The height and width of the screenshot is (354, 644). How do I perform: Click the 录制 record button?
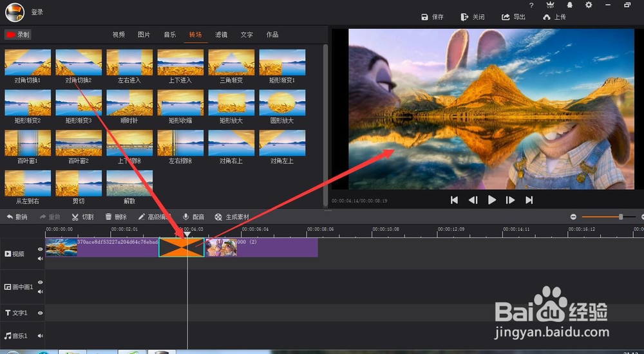click(x=18, y=35)
